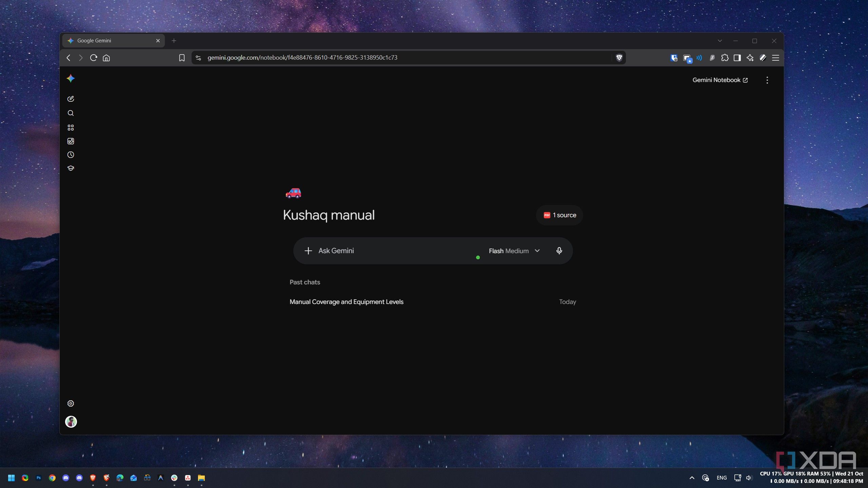Toggle the Brave sidebar panel icon

pyautogui.click(x=737, y=58)
